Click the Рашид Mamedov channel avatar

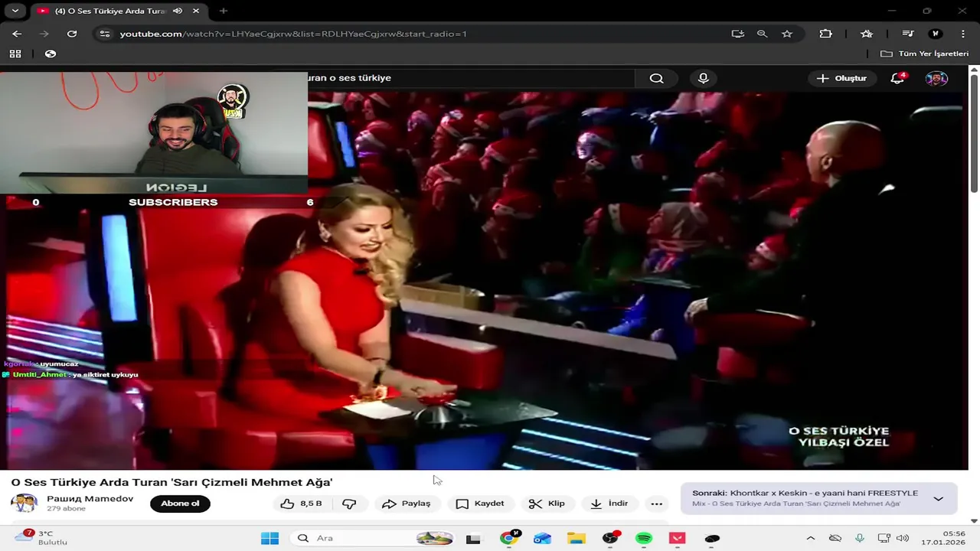click(24, 503)
